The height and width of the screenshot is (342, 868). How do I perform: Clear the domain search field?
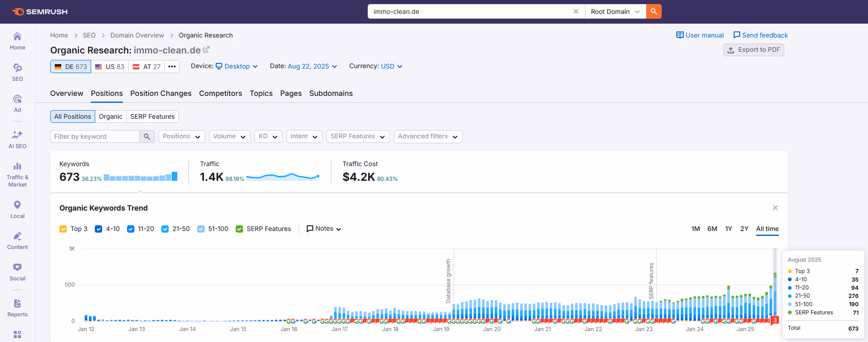(x=576, y=11)
